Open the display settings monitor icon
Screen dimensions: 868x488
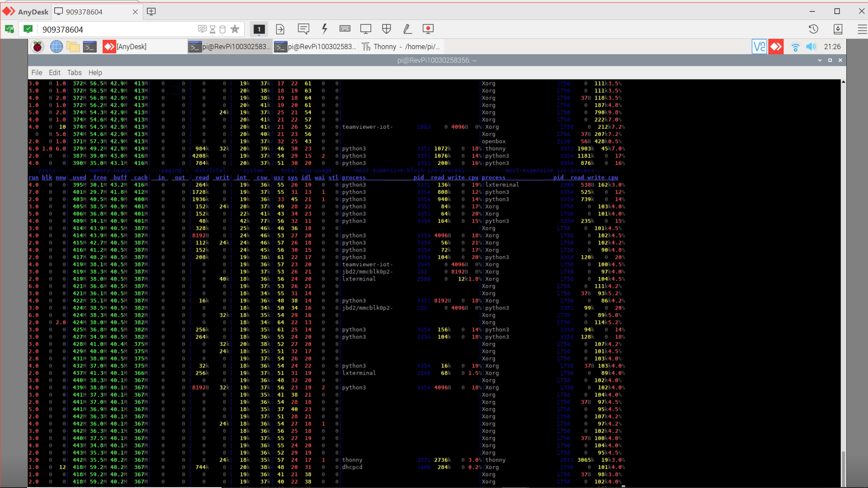pyautogui.click(x=366, y=29)
